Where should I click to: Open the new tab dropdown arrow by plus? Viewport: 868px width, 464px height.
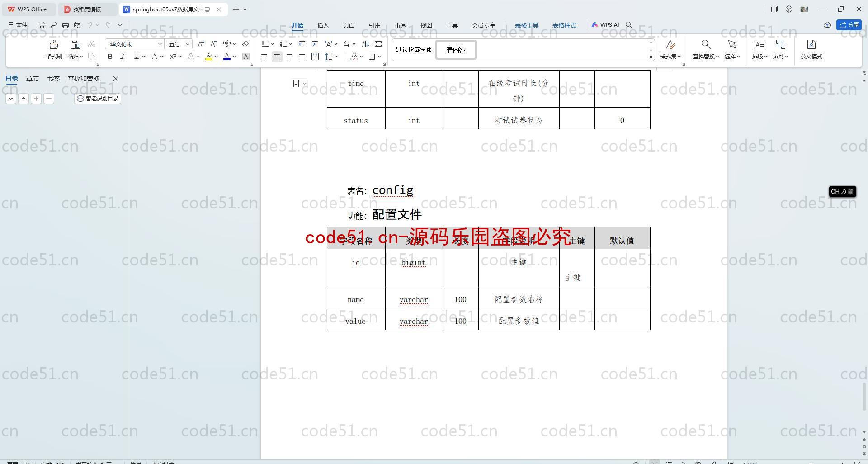point(245,9)
